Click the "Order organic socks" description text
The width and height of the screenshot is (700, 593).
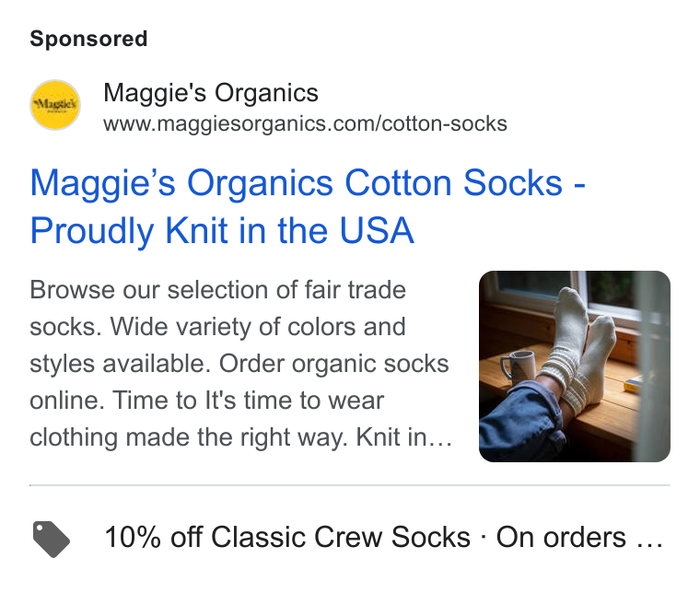pos(334,364)
